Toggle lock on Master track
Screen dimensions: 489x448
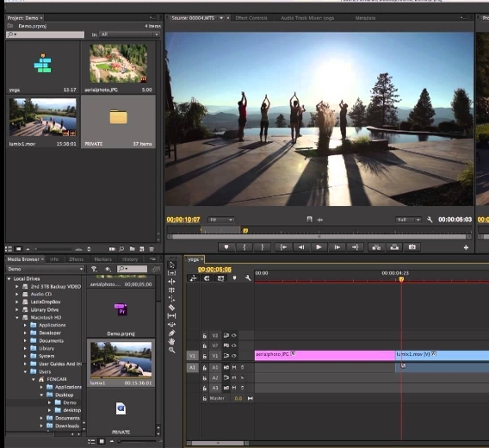click(x=205, y=399)
